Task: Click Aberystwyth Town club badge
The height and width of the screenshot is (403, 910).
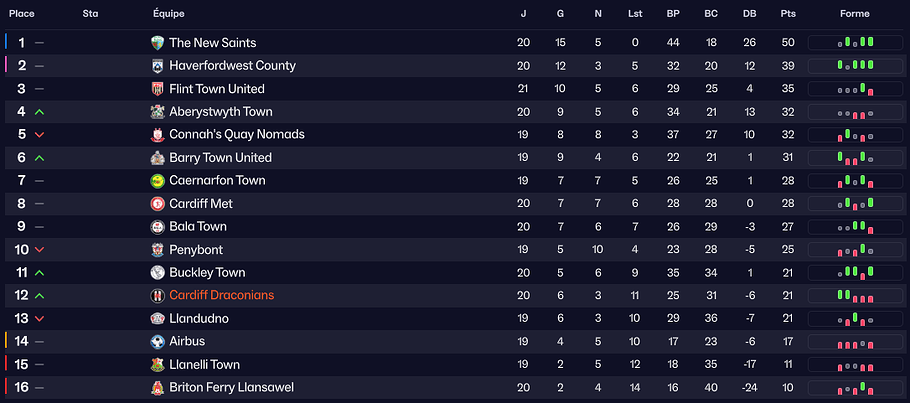Action: tap(157, 112)
